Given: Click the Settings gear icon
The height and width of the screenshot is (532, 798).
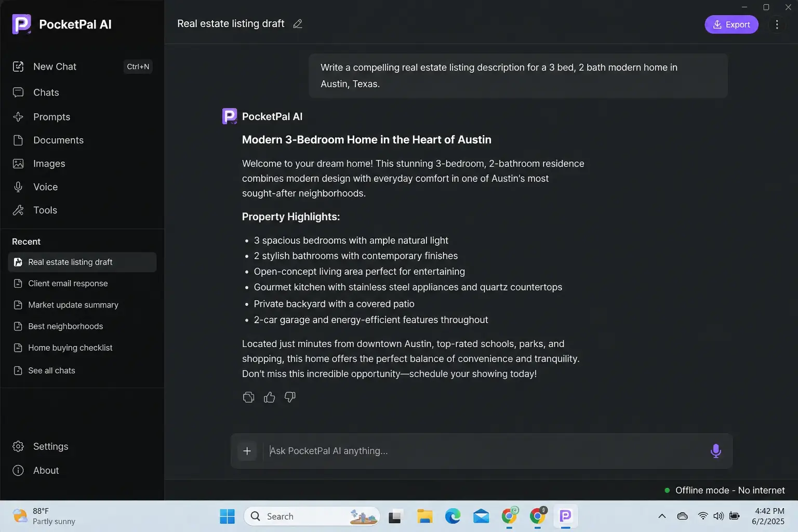Looking at the screenshot, I should pyautogui.click(x=18, y=447).
